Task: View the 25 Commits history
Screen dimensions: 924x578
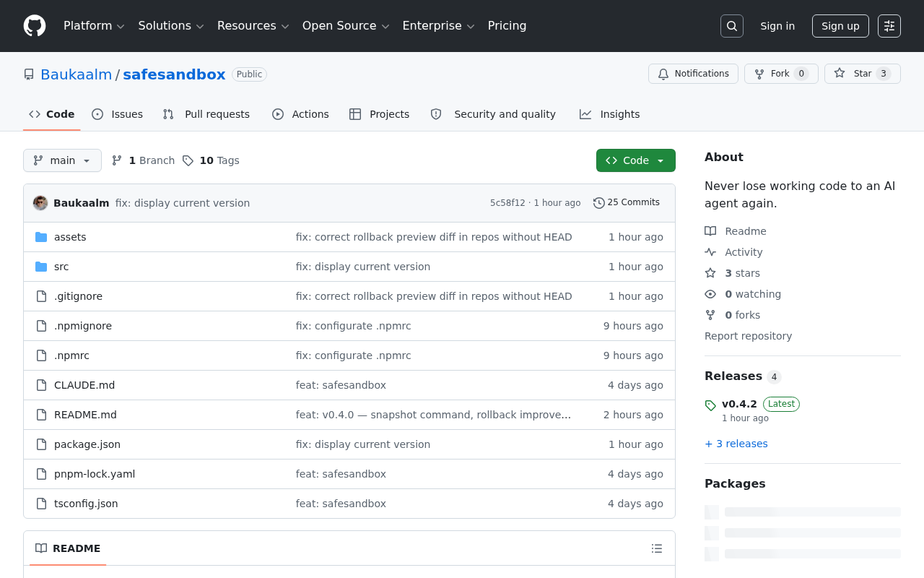Action: 627,203
